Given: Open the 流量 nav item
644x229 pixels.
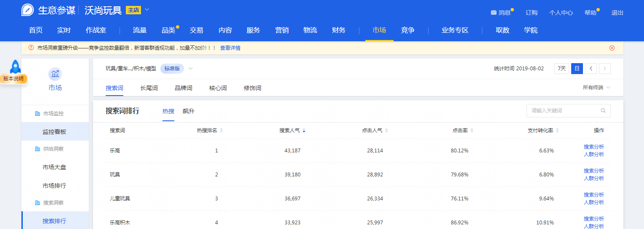Looking at the screenshot, I should point(140,30).
